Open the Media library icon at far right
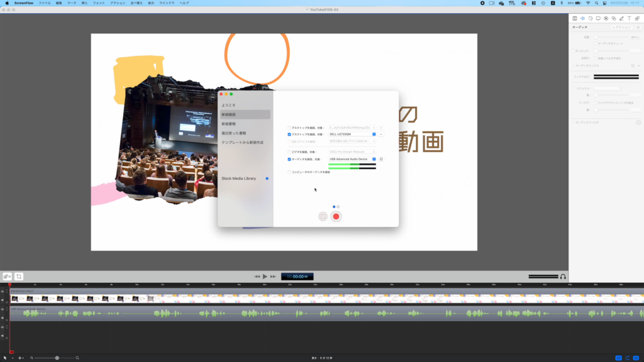Screen dimensions: 644x362 [x=637, y=18]
